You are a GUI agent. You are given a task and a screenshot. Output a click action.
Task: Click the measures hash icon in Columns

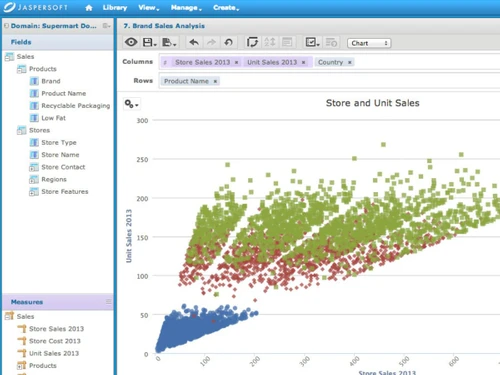coord(165,62)
